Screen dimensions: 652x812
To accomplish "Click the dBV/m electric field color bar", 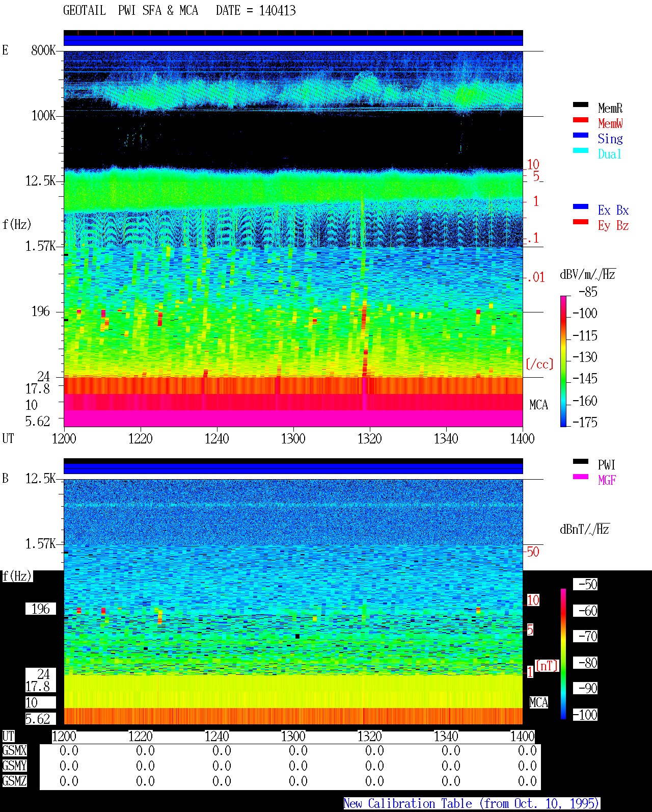I will [x=563, y=361].
